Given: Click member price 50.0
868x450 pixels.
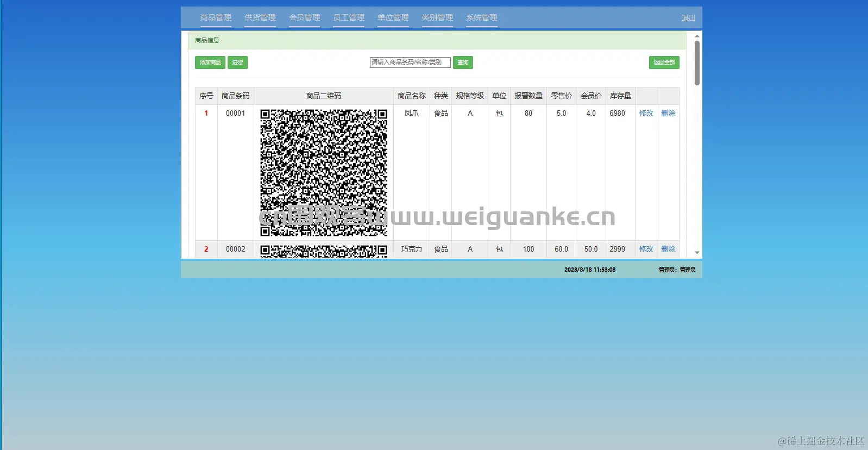Looking at the screenshot, I should (591, 249).
